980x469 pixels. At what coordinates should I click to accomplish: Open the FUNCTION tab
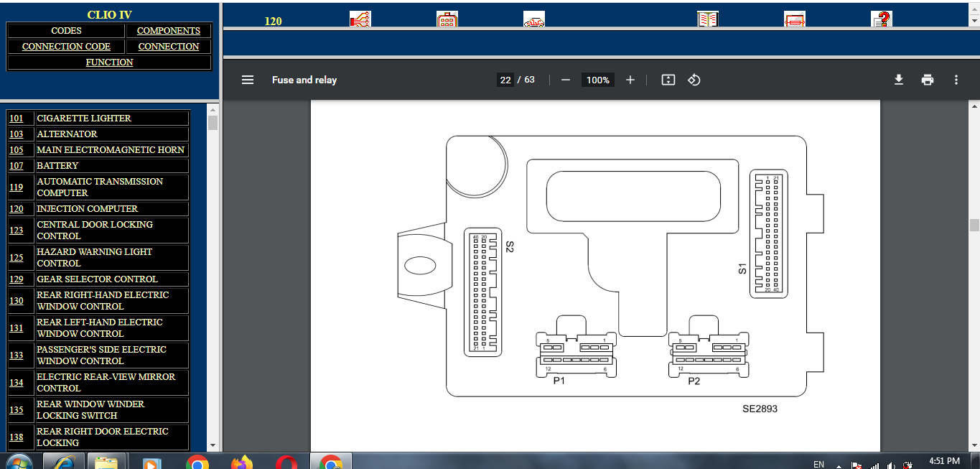tap(109, 62)
